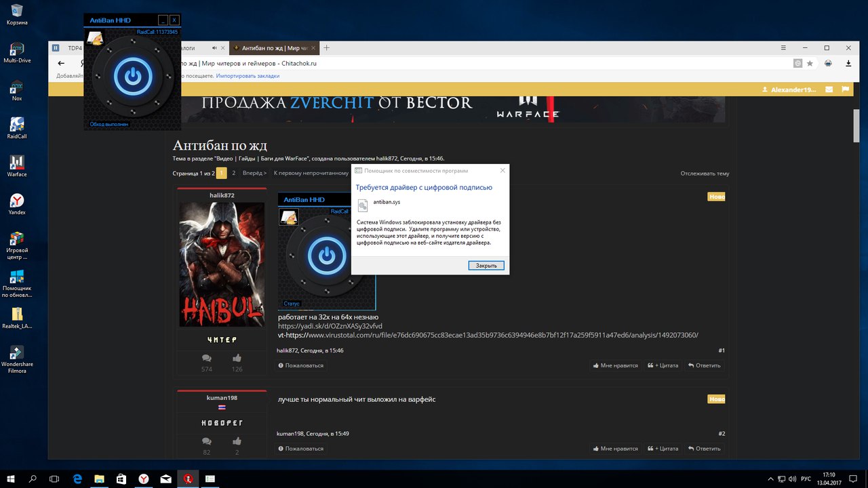This screenshot has width=868, height=488.
Task: Launch Microsoft Edge from the taskbar
Action: 77,479
